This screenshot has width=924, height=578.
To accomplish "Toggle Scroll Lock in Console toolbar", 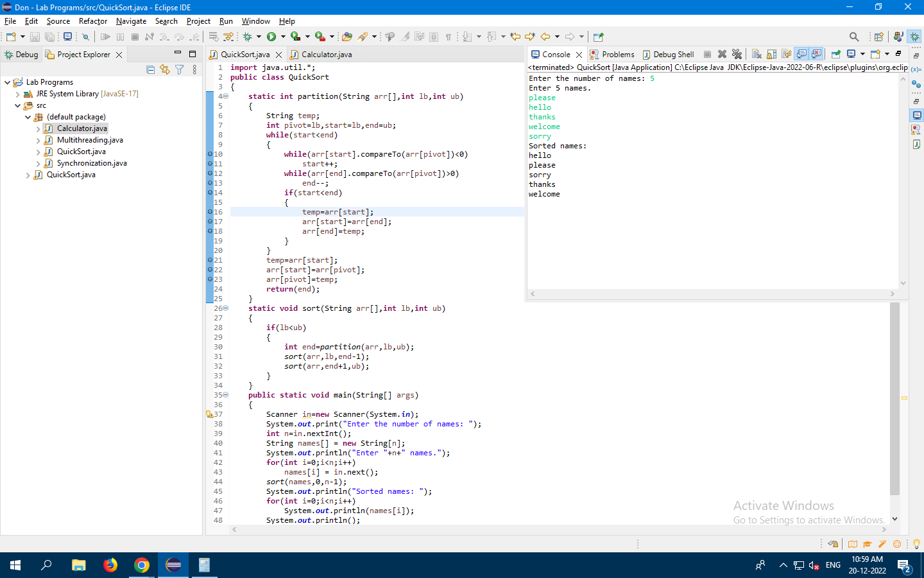I will point(771,54).
